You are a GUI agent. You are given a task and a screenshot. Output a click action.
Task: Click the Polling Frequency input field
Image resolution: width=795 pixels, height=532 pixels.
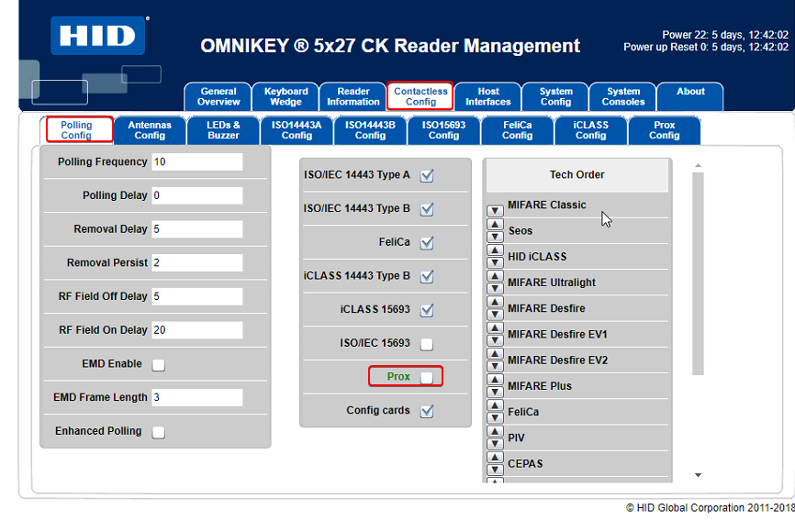click(x=197, y=162)
